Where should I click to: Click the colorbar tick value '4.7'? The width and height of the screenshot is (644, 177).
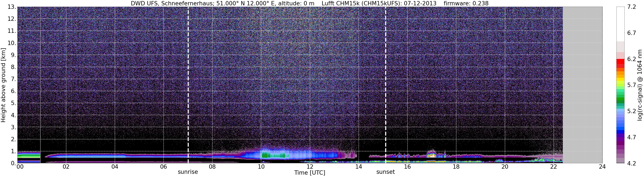coord(632,137)
